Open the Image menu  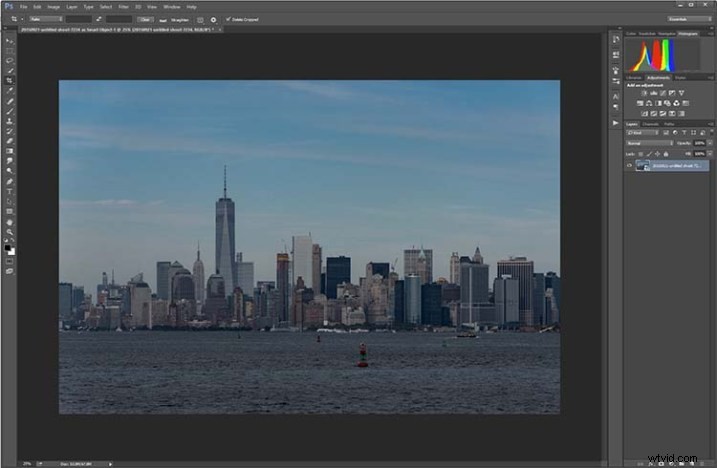[x=54, y=7]
